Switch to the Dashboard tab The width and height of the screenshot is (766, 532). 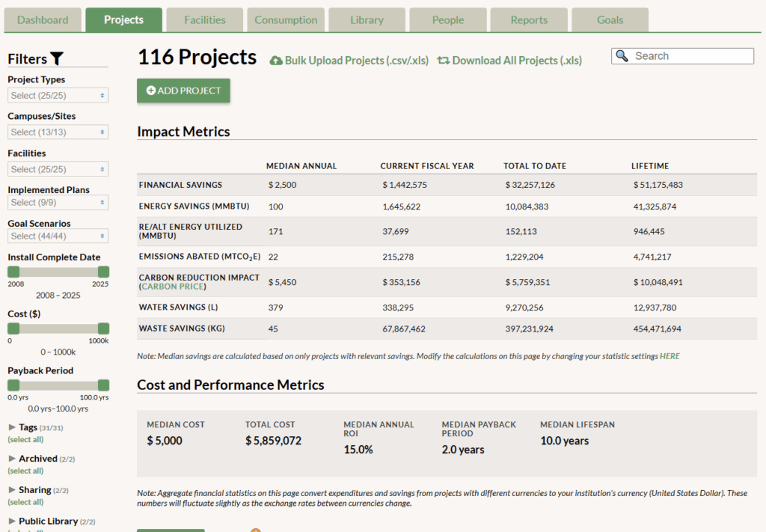(x=43, y=20)
